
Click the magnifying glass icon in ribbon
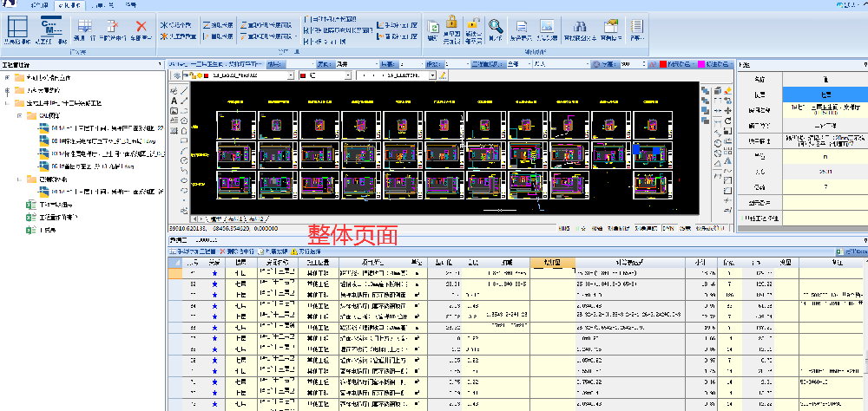pyautogui.click(x=496, y=26)
